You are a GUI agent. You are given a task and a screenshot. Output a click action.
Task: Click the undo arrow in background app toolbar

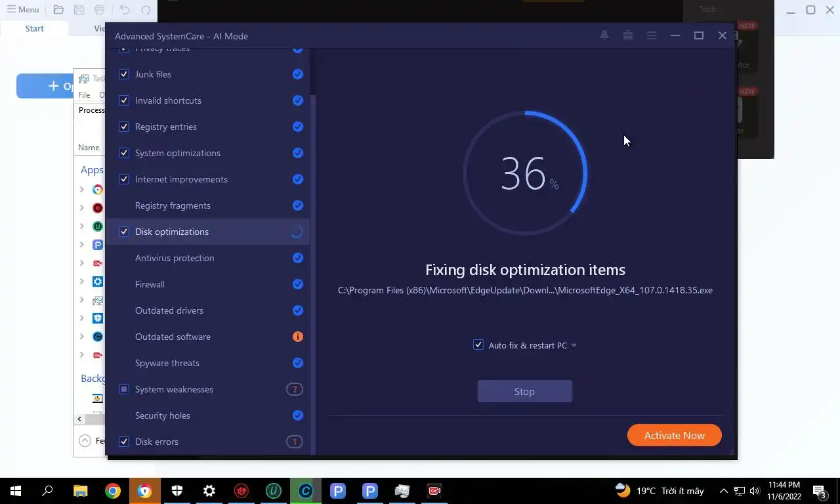click(125, 10)
